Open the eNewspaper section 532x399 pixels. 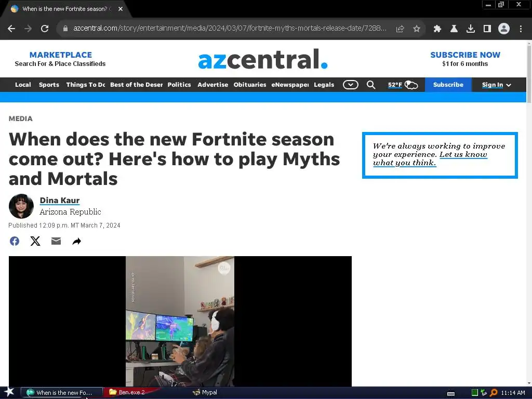tap(290, 85)
